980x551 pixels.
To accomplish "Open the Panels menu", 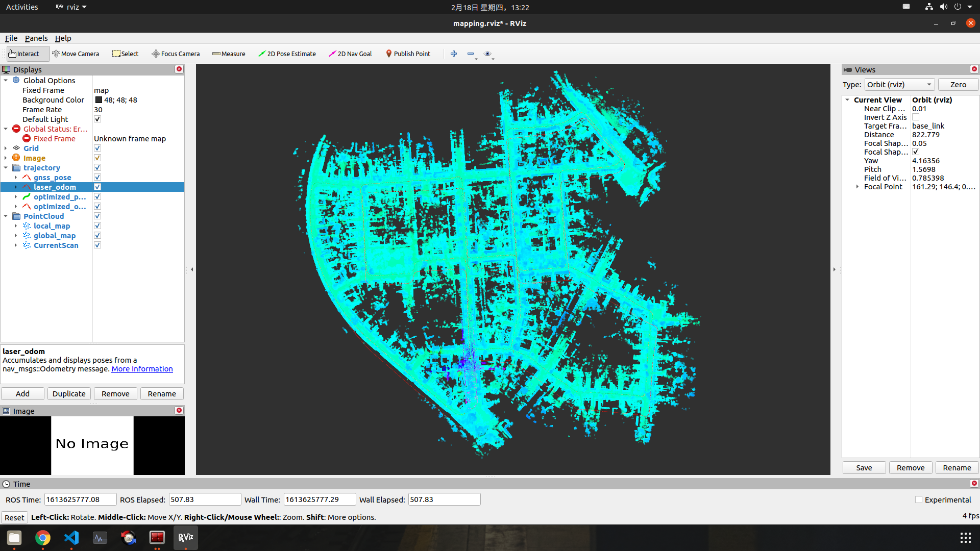I will coord(36,38).
